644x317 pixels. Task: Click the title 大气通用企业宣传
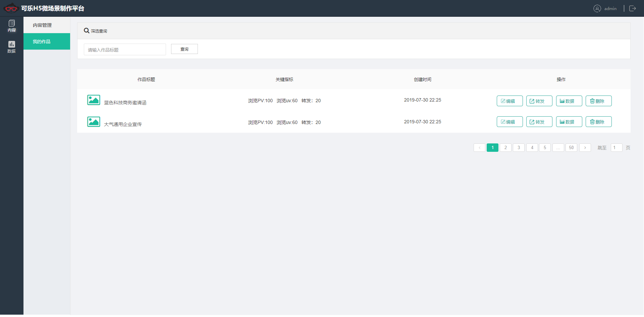[x=123, y=124]
